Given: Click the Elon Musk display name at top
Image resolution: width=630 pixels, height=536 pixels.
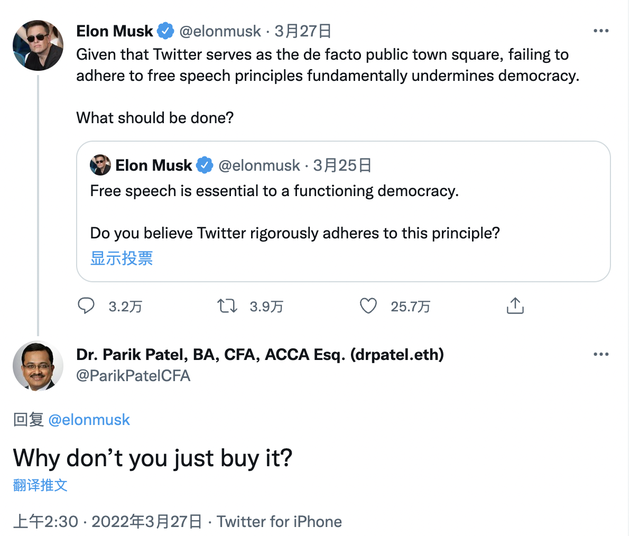Looking at the screenshot, I should [115, 31].
